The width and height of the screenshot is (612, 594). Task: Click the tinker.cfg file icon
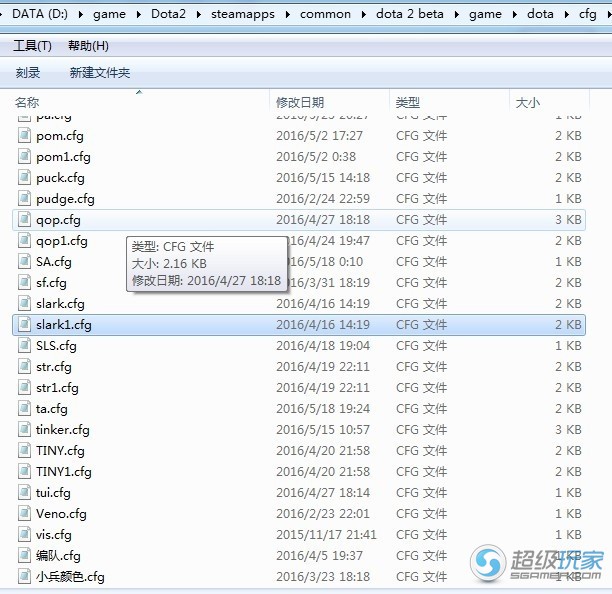[x=24, y=430]
